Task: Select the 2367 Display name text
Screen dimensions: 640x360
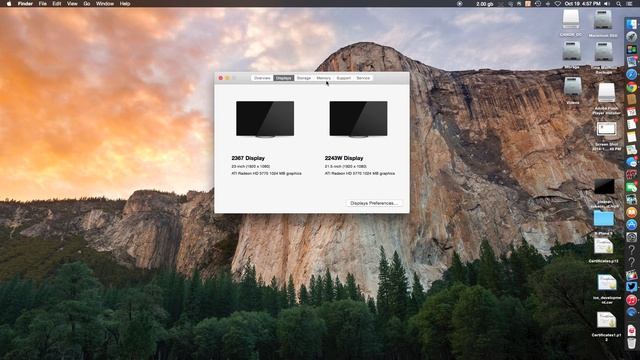Action: point(248,158)
